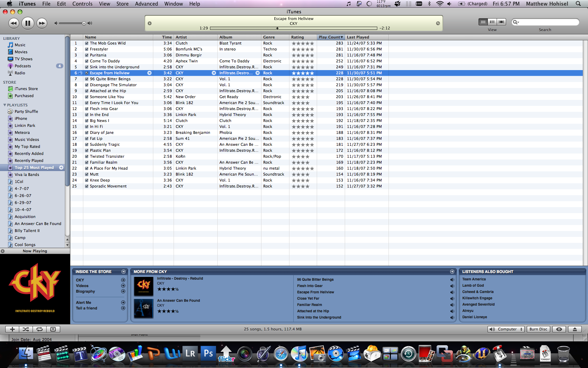This screenshot has width=588, height=368.
Task: Expand the More From CKY header arrow
Action: (x=452, y=272)
